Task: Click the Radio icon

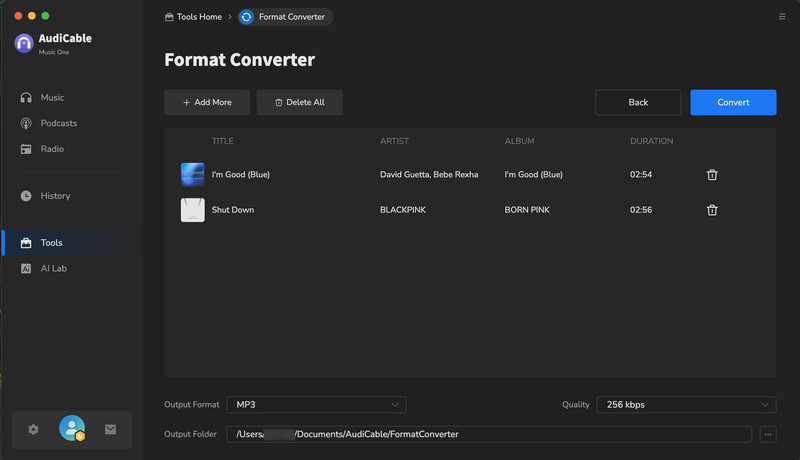Action: [x=26, y=149]
